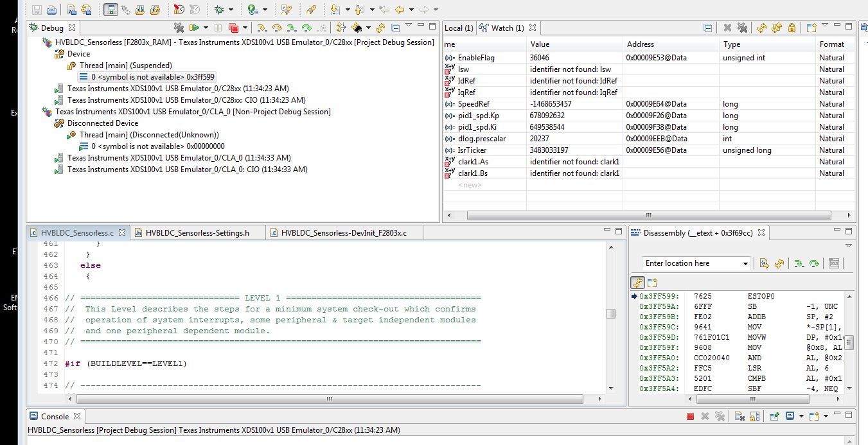The height and width of the screenshot is (445, 868).
Task: Open the HVBLDC_Sensorless-Settings.h tab
Action: point(197,232)
